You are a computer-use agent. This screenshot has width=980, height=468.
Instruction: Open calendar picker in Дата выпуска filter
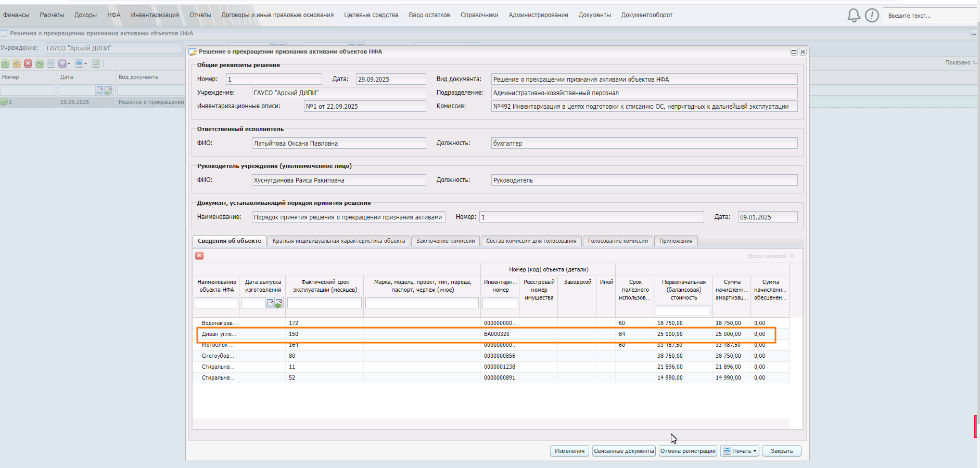pyautogui.click(x=270, y=303)
